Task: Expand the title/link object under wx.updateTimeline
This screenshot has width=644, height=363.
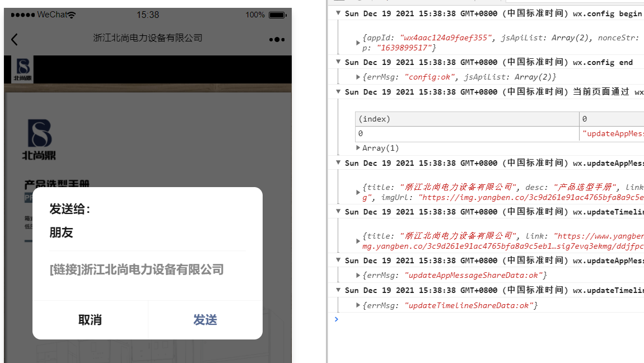Action: click(358, 241)
